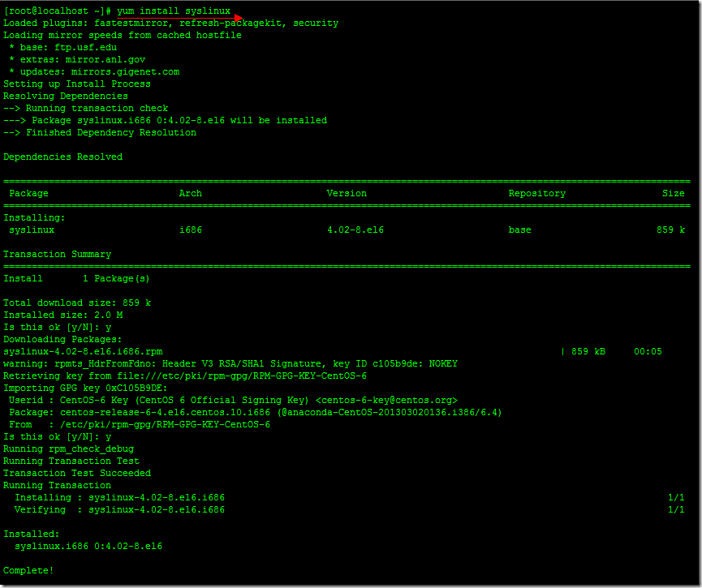Click the 'Resolving Dependencies' line
This screenshot has width=702, height=588.
point(66,96)
